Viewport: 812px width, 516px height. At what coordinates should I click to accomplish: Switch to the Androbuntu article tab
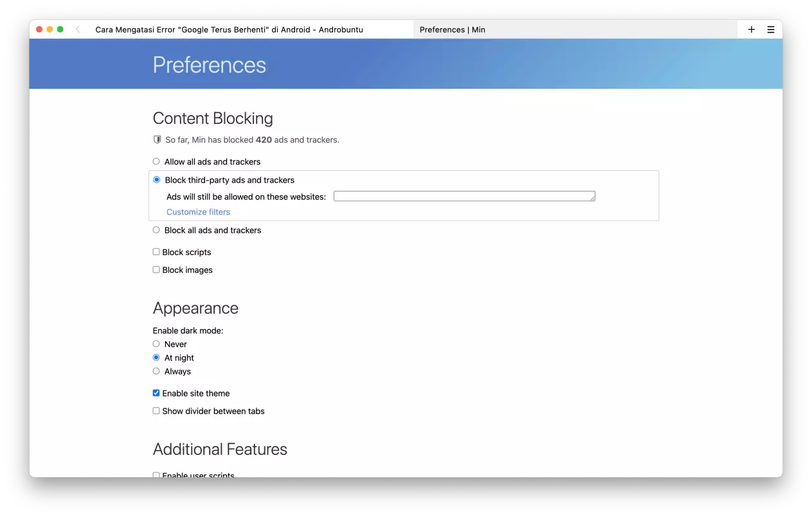click(x=229, y=30)
